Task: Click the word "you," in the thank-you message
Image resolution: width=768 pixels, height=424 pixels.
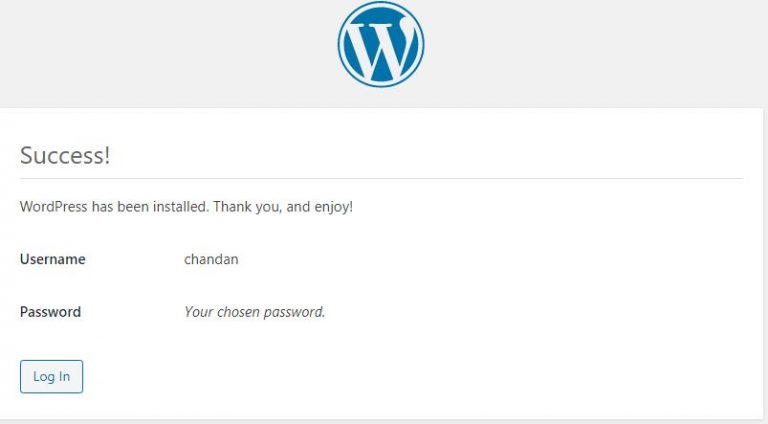Action: click(x=268, y=208)
